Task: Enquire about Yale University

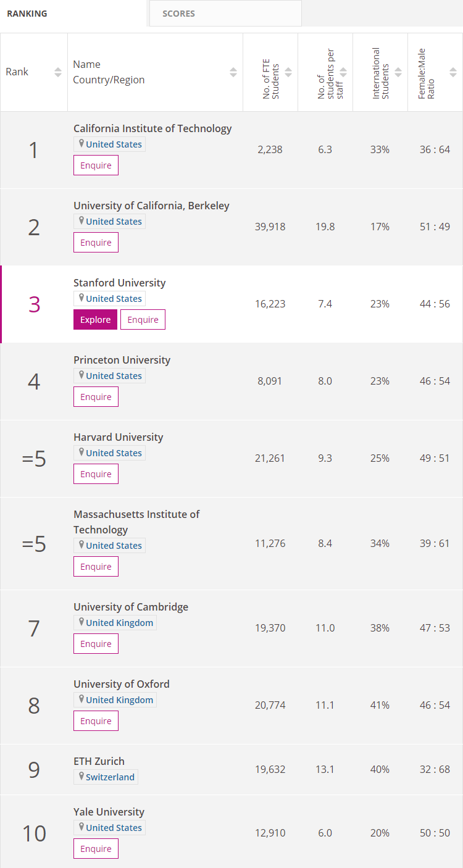Action: point(96,849)
